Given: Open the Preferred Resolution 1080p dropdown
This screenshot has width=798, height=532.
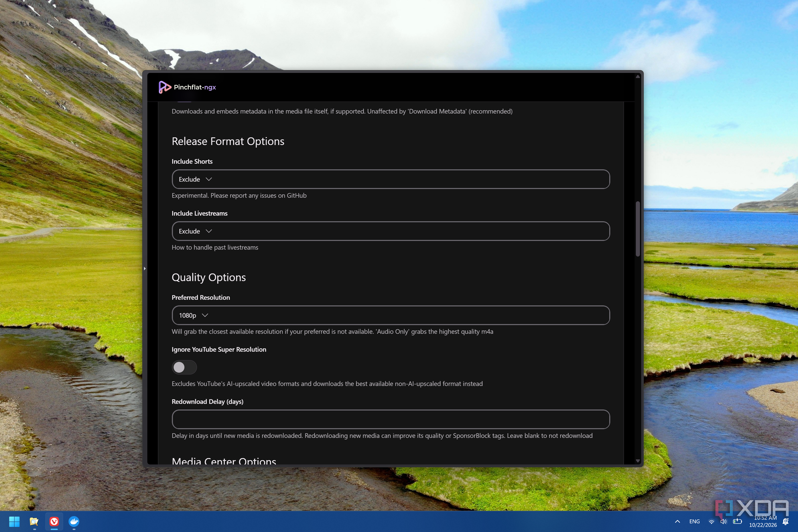Looking at the screenshot, I should pyautogui.click(x=391, y=315).
